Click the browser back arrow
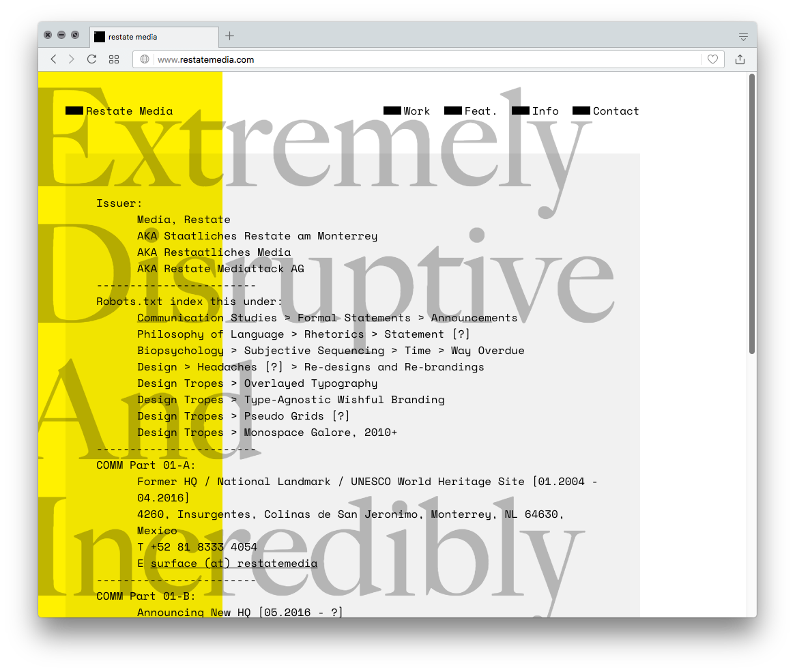 pos(53,59)
